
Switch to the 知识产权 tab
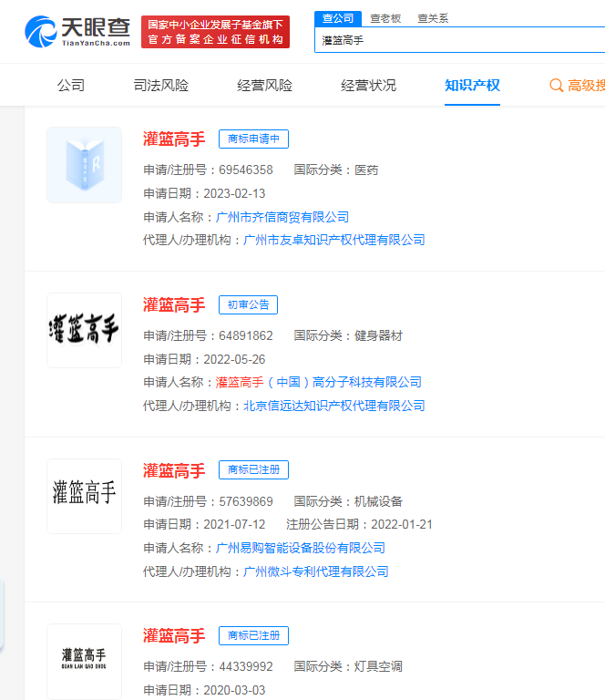(472, 86)
